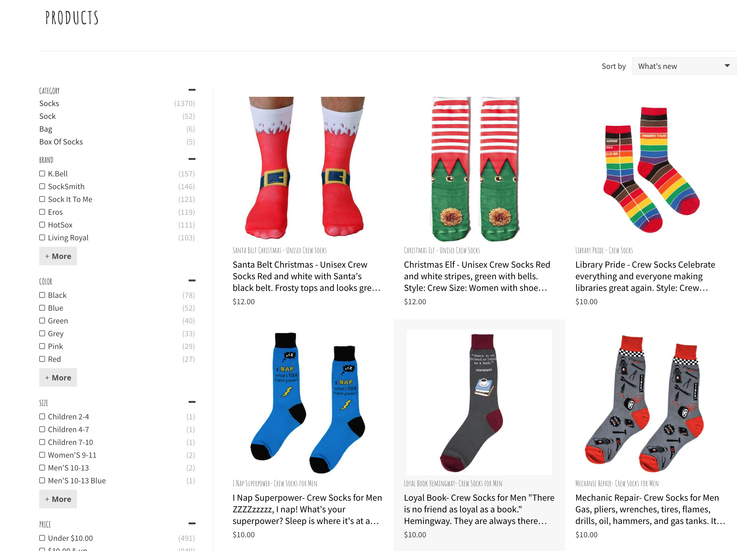Enable the Black color filter
The height and width of the screenshot is (551, 756).
pos(42,295)
